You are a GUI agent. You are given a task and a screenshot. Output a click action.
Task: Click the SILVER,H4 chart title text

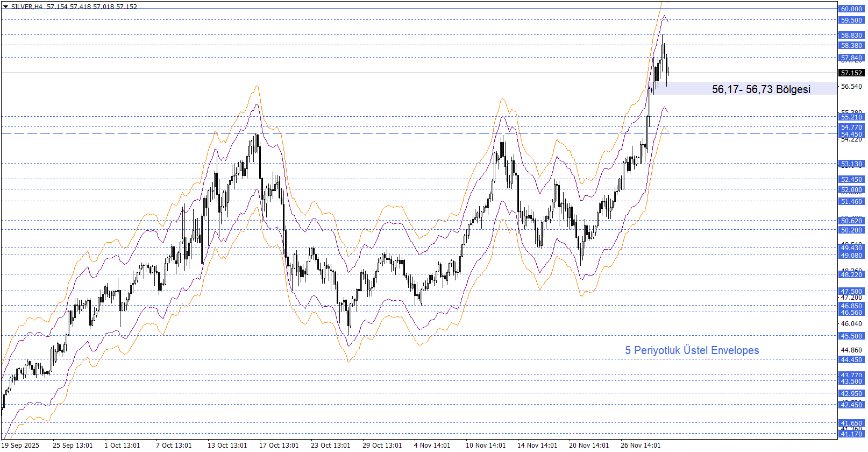pyautogui.click(x=26, y=7)
